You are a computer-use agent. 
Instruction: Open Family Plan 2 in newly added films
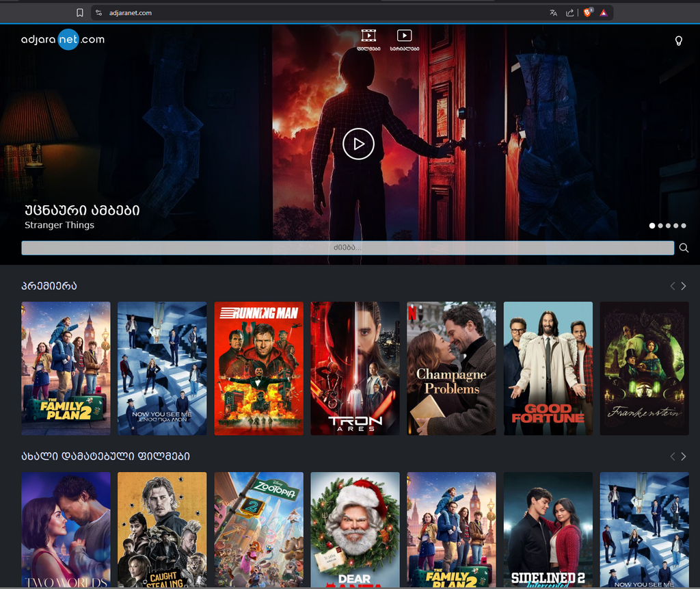pyautogui.click(x=451, y=529)
